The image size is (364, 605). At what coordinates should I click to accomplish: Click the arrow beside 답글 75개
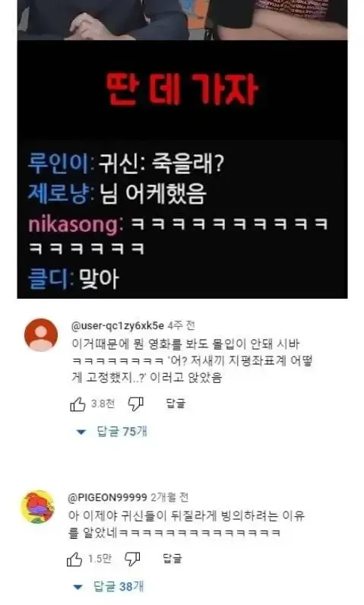tap(81, 432)
